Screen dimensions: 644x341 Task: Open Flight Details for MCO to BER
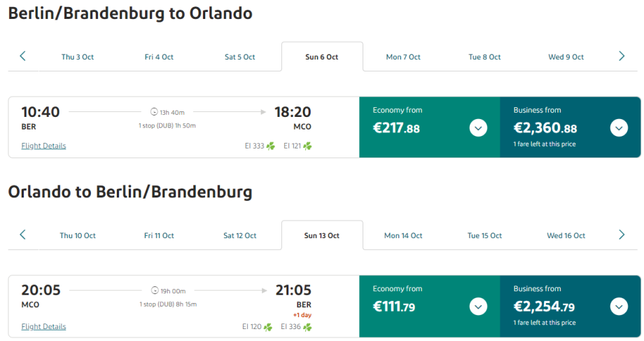point(43,326)
